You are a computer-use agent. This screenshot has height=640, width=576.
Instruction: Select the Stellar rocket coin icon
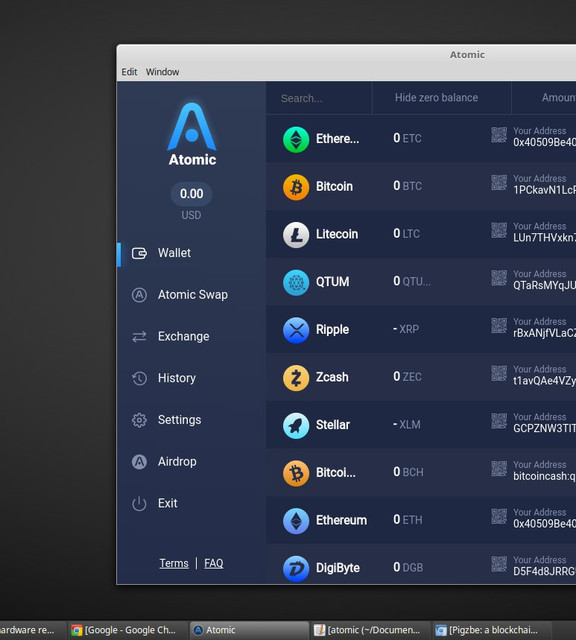pos(296,426)
